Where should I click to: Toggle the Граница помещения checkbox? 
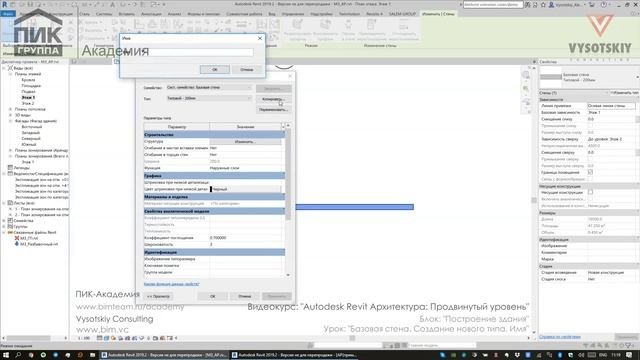(x=590, y=173)
